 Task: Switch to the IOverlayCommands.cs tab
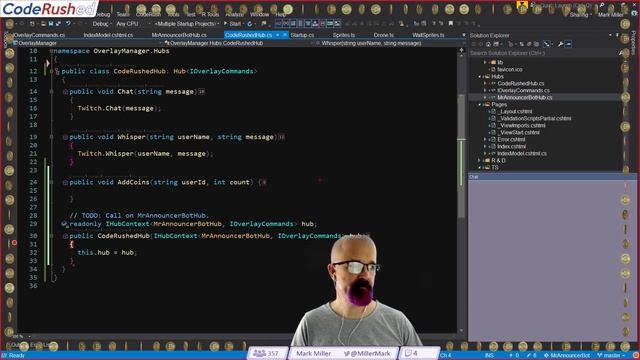tap(39, 35)
